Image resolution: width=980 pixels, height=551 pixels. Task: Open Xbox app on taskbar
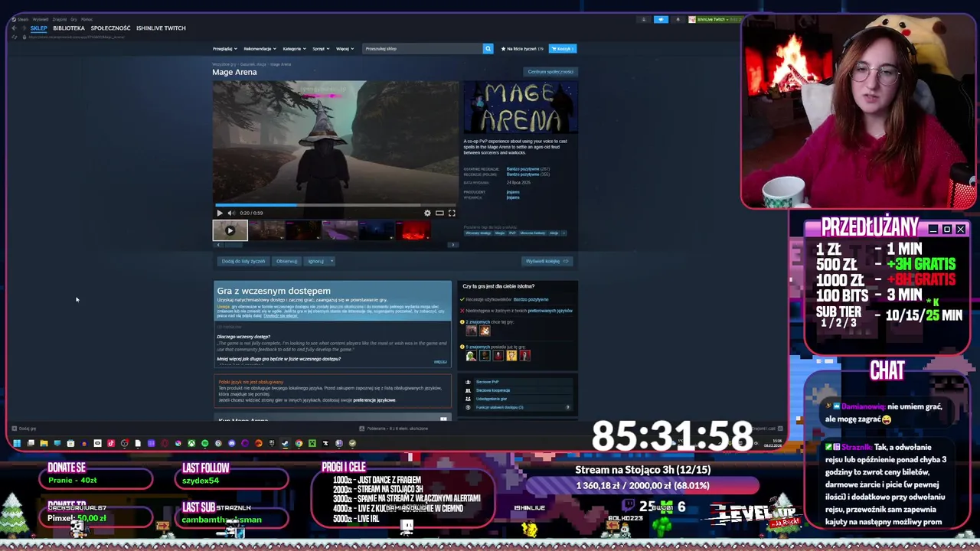pos(191,443)
